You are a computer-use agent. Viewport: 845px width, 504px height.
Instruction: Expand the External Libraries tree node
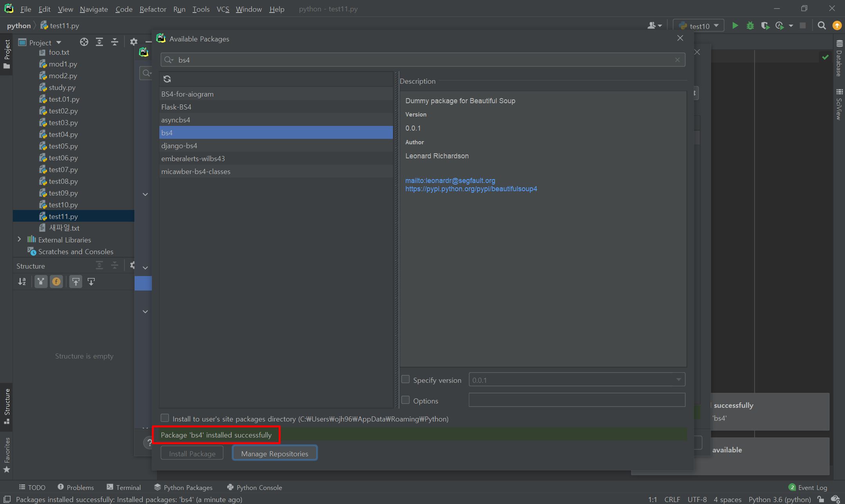click(x=19, y=239)
